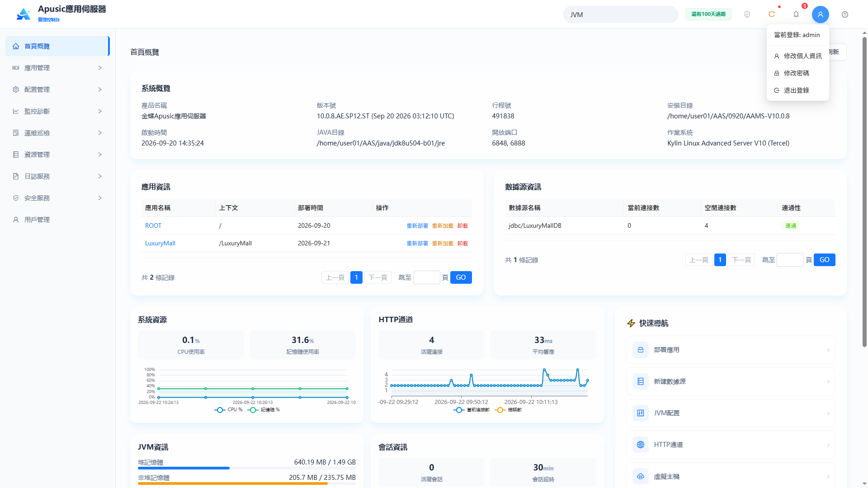
Task: Click the shield icon in top bar
Action: [x=747, y=14]
